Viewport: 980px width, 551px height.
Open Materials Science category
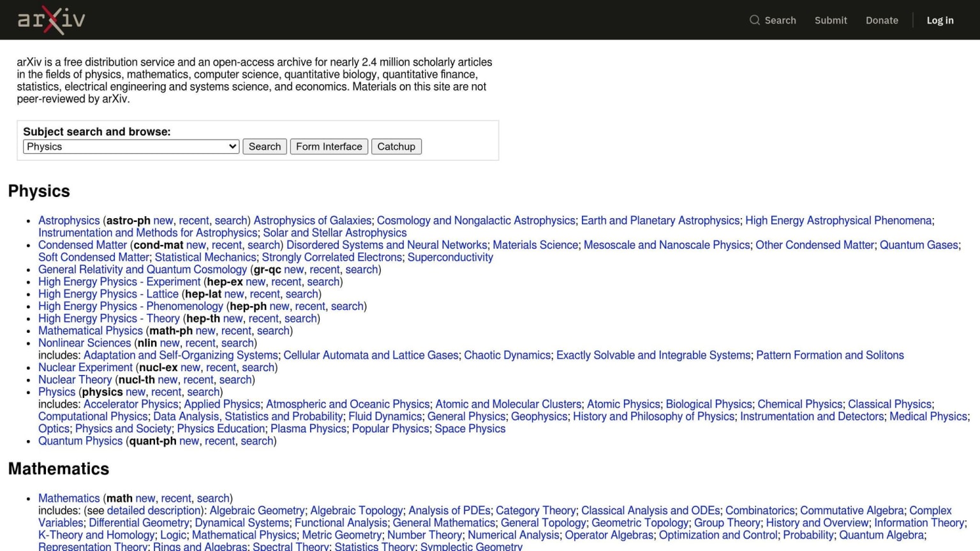click(535, 245)
